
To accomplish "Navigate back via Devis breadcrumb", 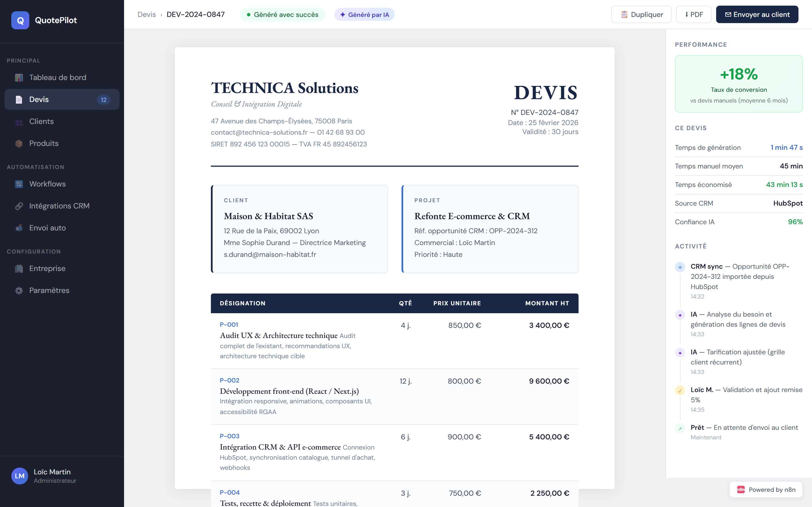I will [x=147, y=14].
